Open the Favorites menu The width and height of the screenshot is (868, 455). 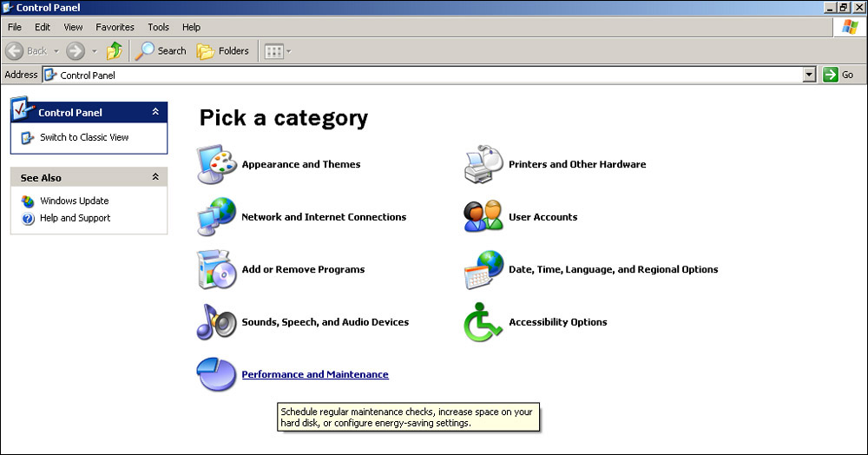click(115, 27)
